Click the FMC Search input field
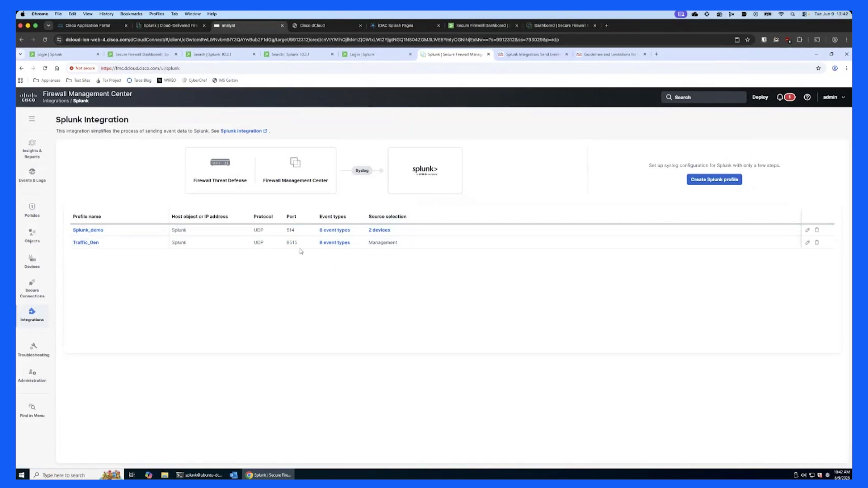Screen dimensions: 868x488 point(703,97)
